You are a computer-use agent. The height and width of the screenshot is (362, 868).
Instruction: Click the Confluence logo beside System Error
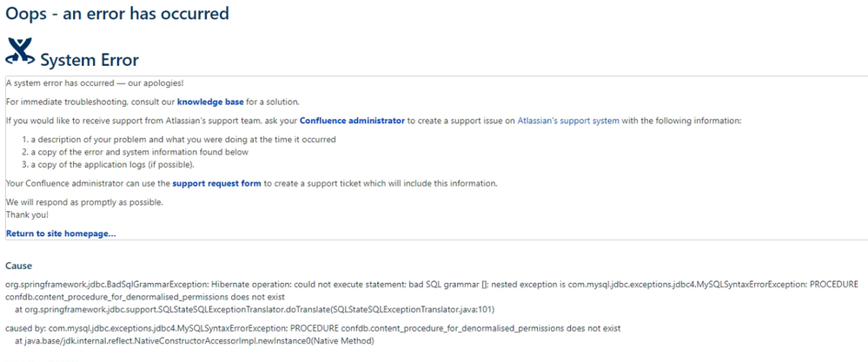19,51
